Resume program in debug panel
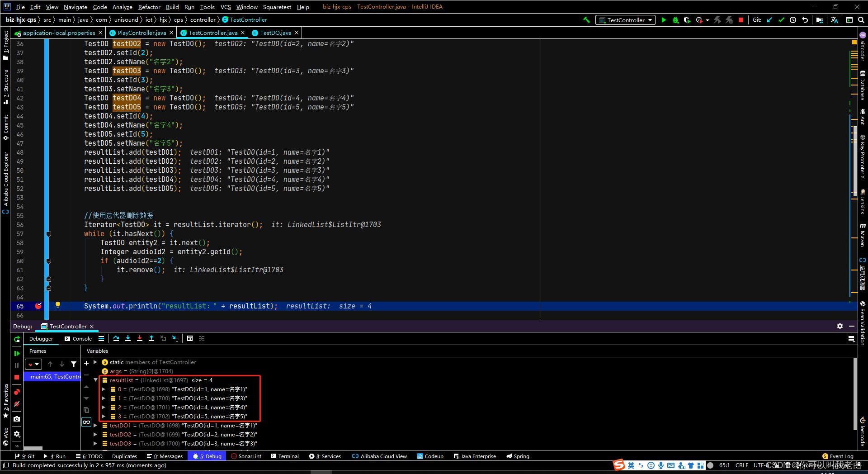Image resolution: width=868 pixels, height=474 pixels. [17, 353]
